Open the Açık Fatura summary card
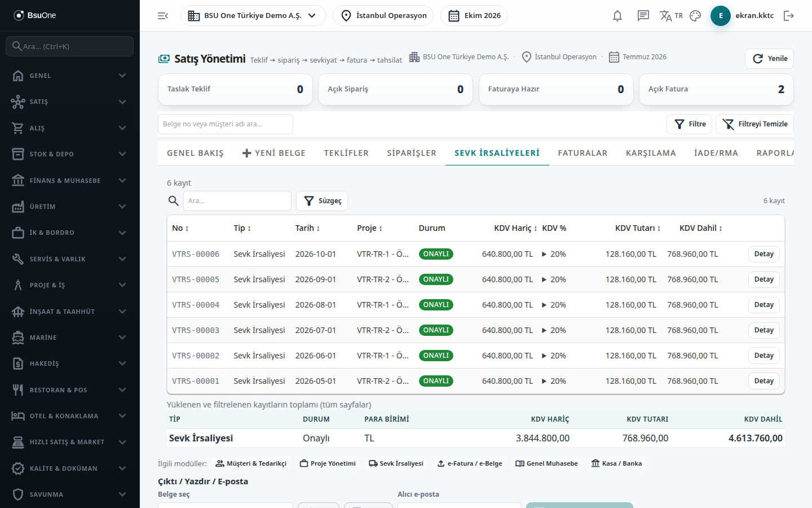This screenshot has height=508, width=812. pos(716,89)
